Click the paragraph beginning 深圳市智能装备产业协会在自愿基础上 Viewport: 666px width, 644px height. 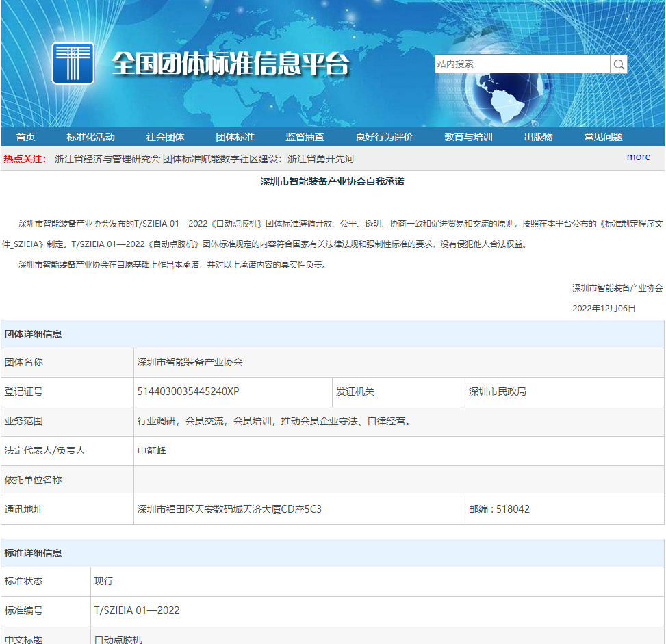(x=172, y=265)
